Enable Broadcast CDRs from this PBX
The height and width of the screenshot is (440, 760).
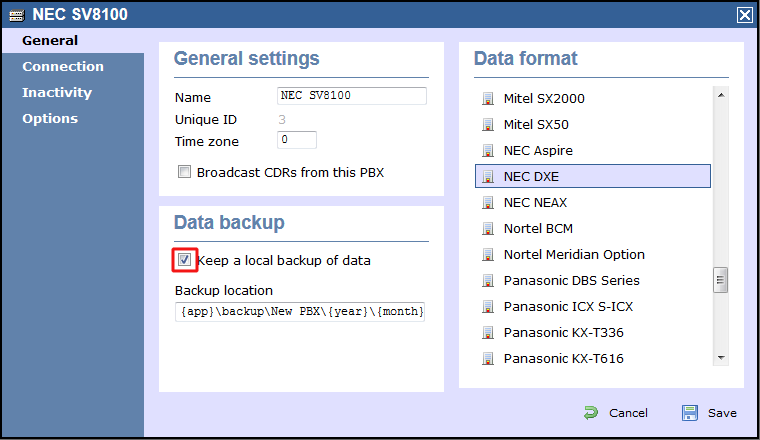coord(184,172)
